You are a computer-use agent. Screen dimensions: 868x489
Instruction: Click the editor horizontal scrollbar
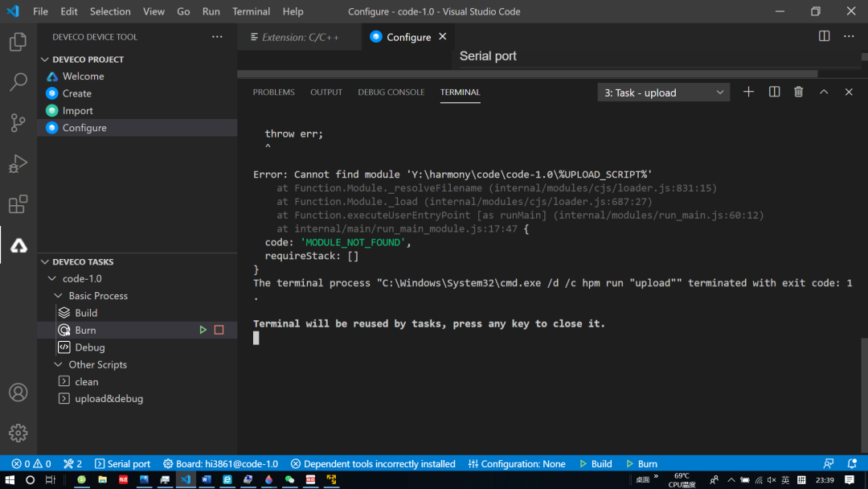tap(527, 74)
